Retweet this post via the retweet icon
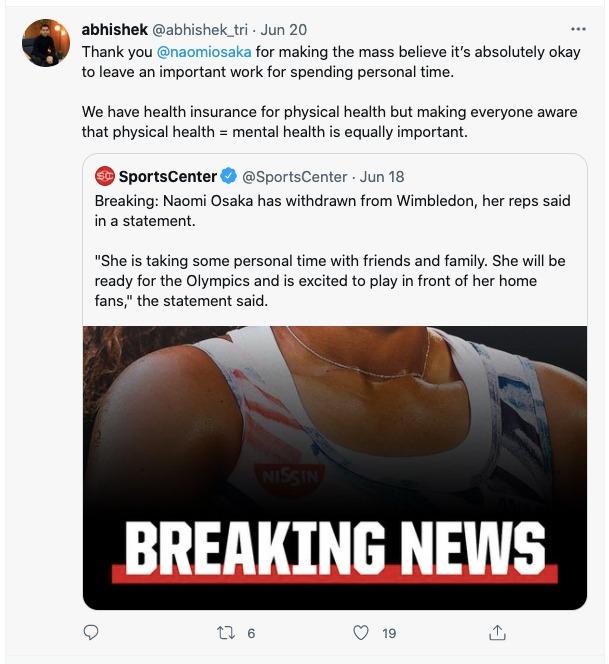609x664 pixels. pos(225,633)
